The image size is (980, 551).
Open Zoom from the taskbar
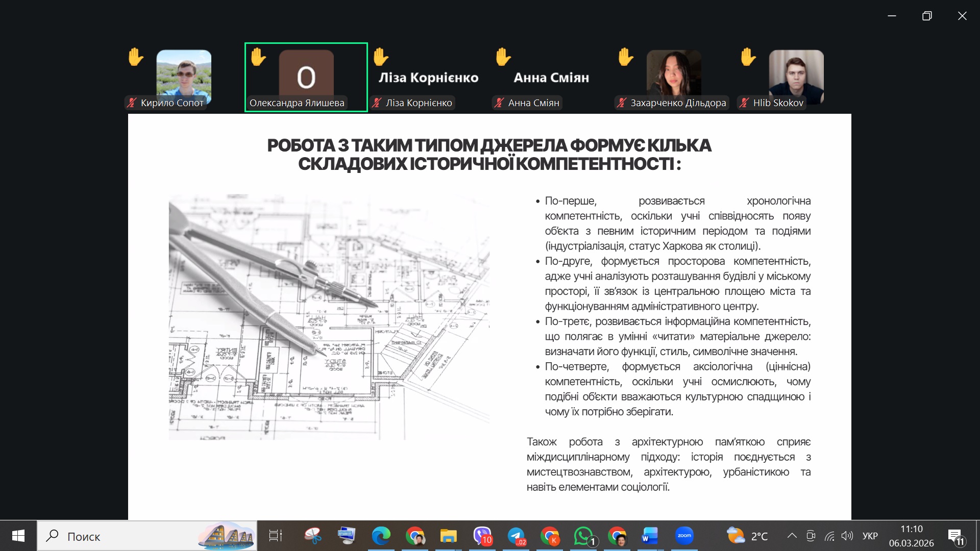[x=684, y=536]
